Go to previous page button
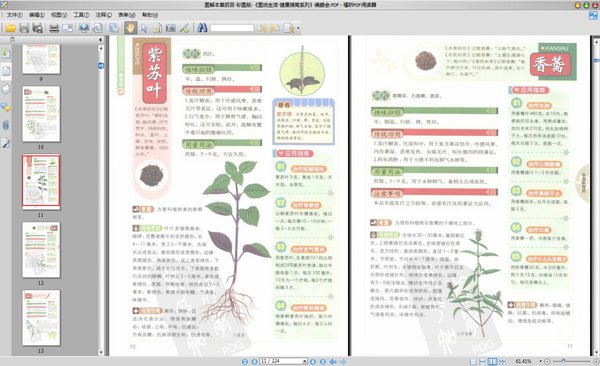This screenshot has width=600, height=366. coord(254,361)
